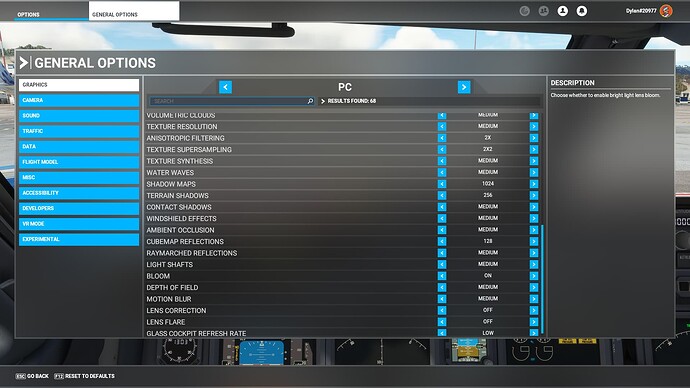Open the Accessibility category

(x=79, y=193)
